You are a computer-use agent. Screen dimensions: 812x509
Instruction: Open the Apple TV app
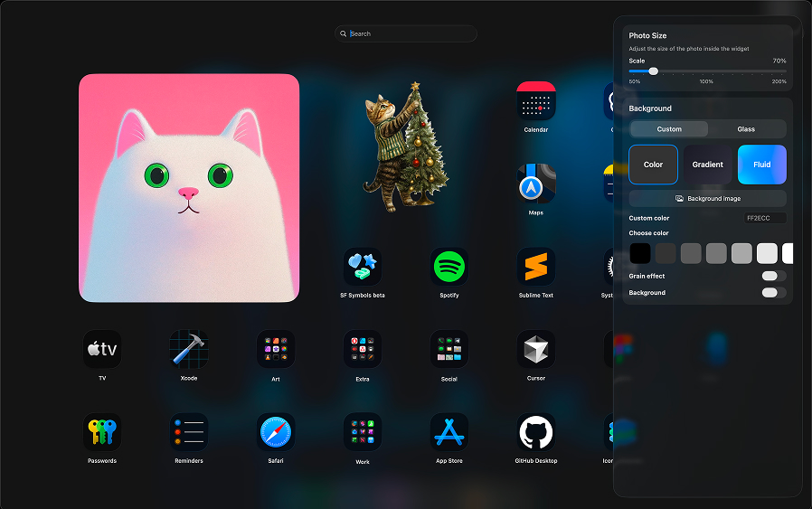pos(102,350)
